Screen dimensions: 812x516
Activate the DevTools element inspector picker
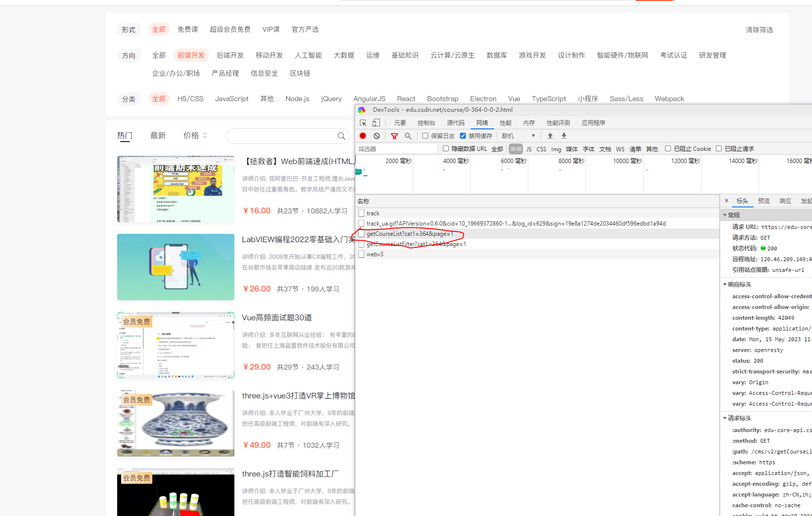[363, 123]
